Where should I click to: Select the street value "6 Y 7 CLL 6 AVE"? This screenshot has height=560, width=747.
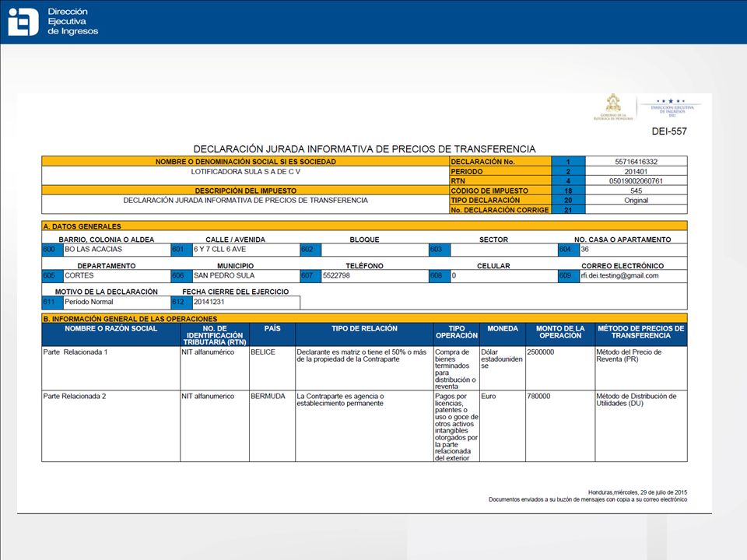[x=219, y=249]
